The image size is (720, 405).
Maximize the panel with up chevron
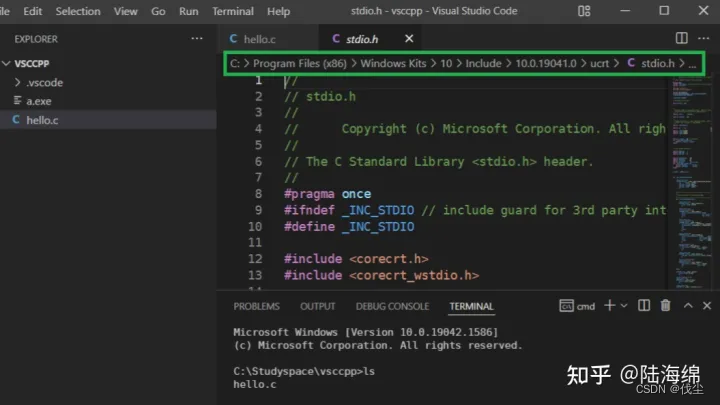688,305
